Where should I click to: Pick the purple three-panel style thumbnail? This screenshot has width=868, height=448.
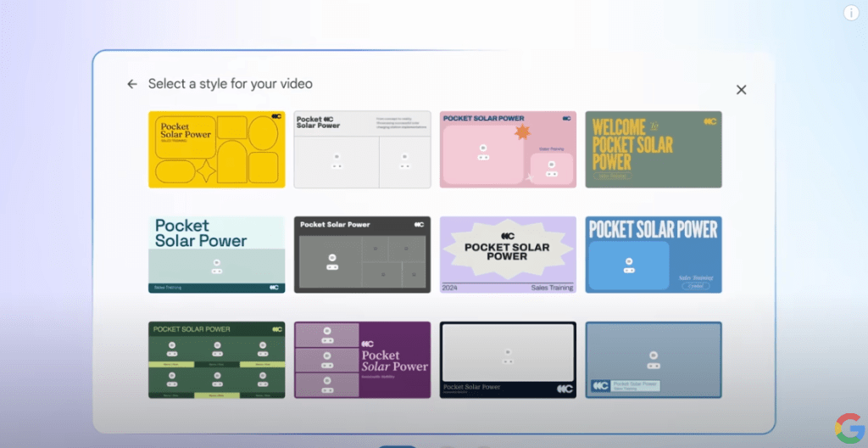[362, 360]
